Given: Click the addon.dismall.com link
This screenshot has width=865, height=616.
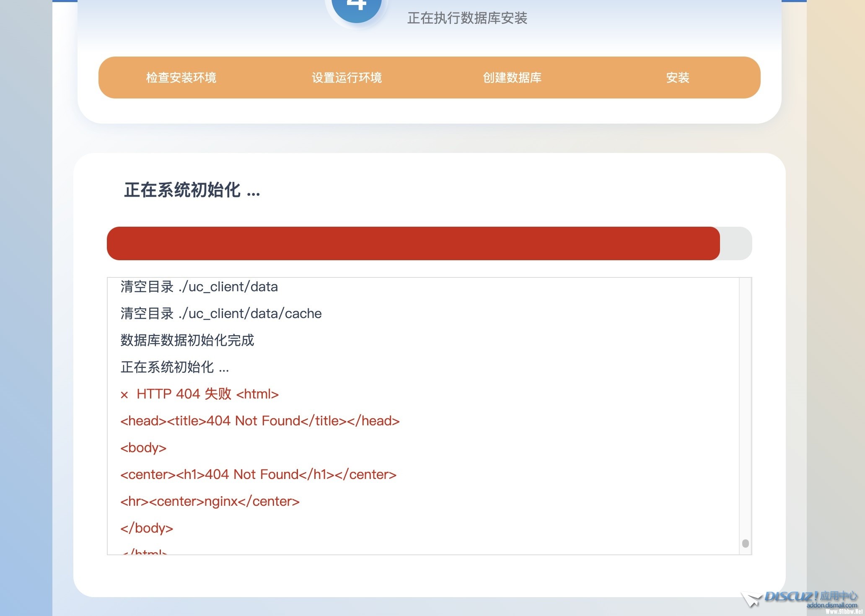Looking at the screenshot, I should tap(831, 605).
